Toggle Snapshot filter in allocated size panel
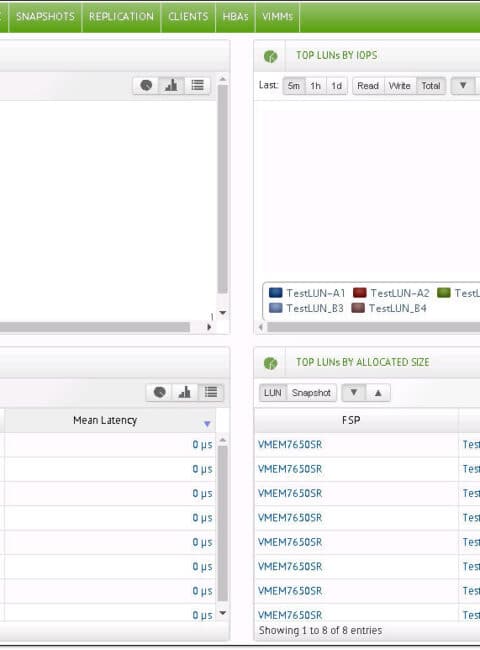 click(x=311, y=393)
